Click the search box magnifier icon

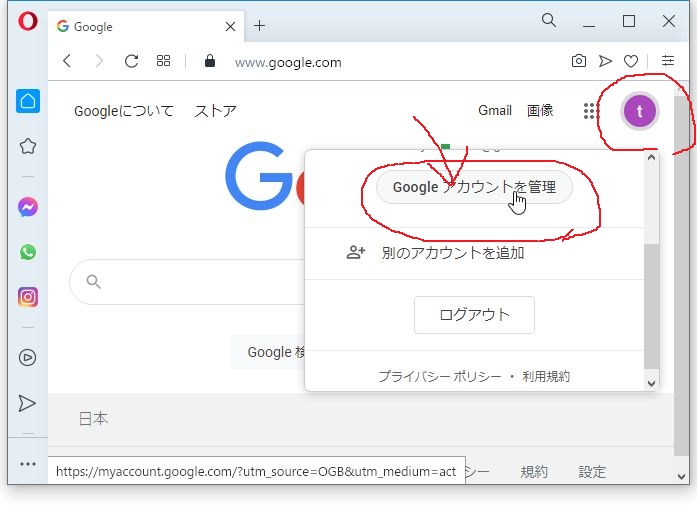[x=93, y=281]
